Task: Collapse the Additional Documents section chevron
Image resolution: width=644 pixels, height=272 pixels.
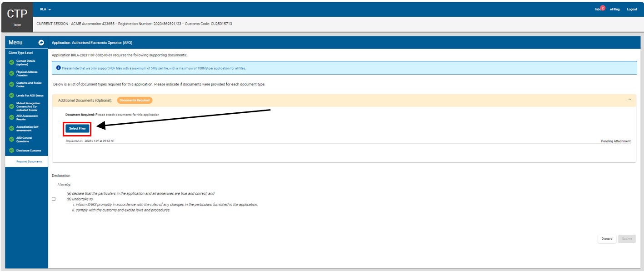Action: click(x=629, y=100)
